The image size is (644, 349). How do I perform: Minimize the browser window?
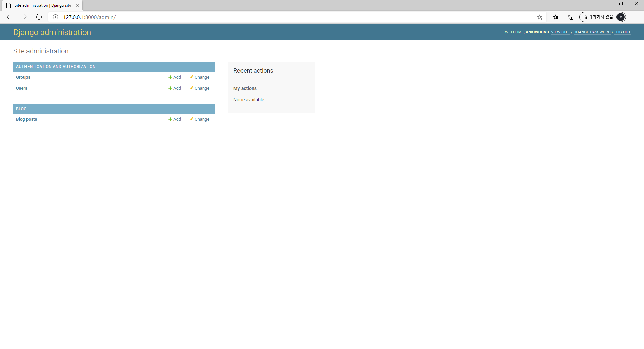point(605,4)
